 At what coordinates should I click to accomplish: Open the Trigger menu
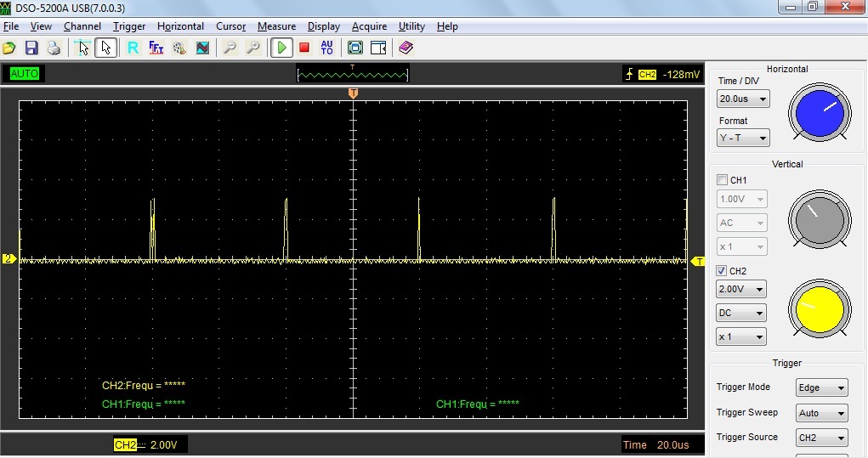point(129,26)
